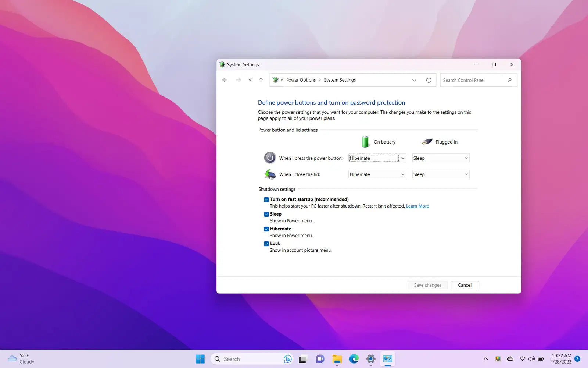Viewport: 588px width, 368px height.
Task: Open Bing chat icon in search box
Action: (x=287, y=359)
